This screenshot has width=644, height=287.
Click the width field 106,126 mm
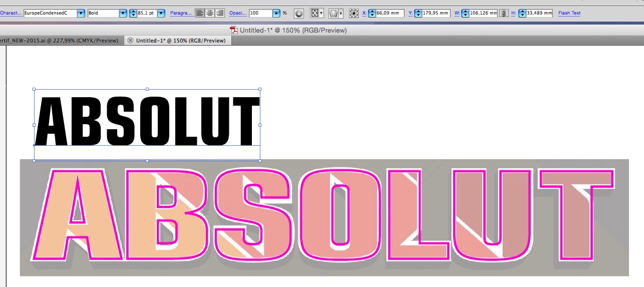[x=483, y=13]
